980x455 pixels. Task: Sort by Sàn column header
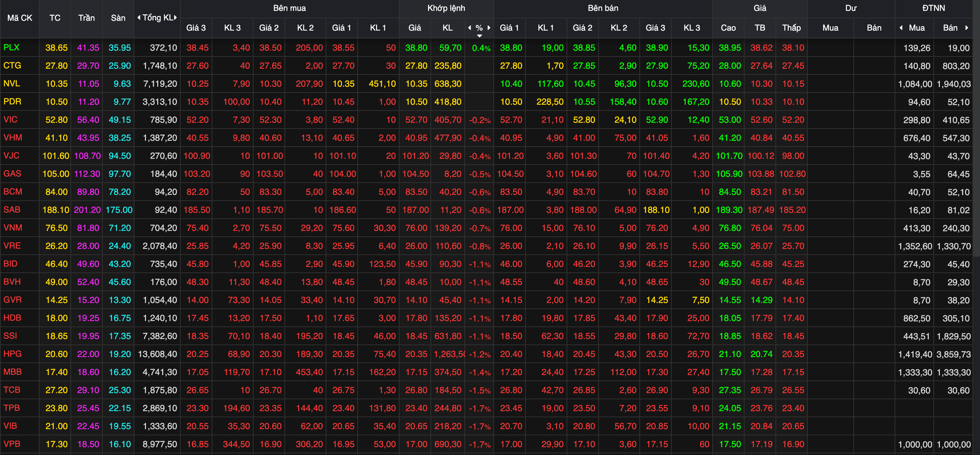(118, 18)
